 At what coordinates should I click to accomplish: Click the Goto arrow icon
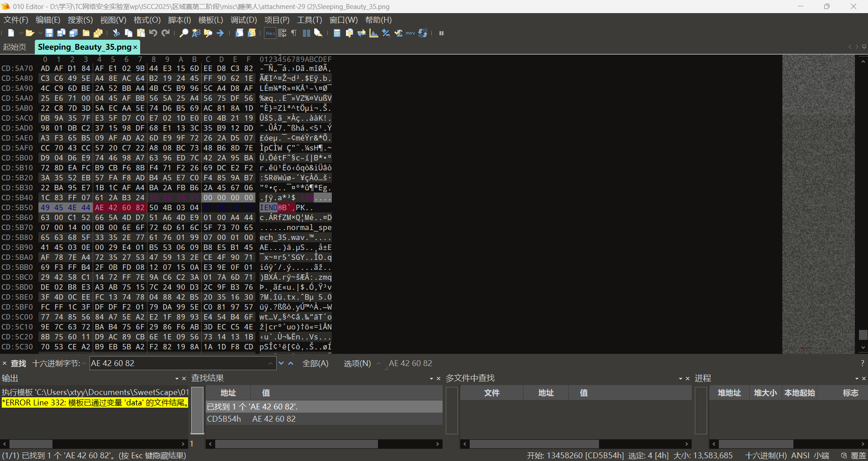pyautogui.click(x=220, y=33)
